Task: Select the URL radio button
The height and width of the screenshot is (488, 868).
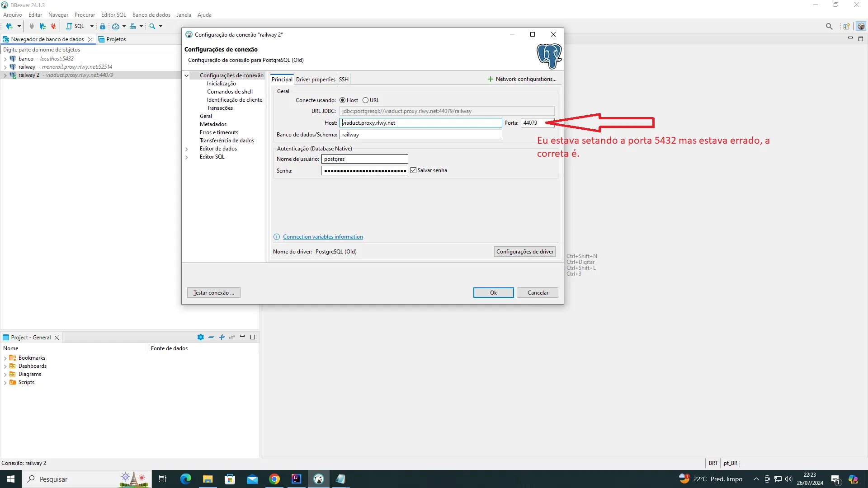Action: 365,100
